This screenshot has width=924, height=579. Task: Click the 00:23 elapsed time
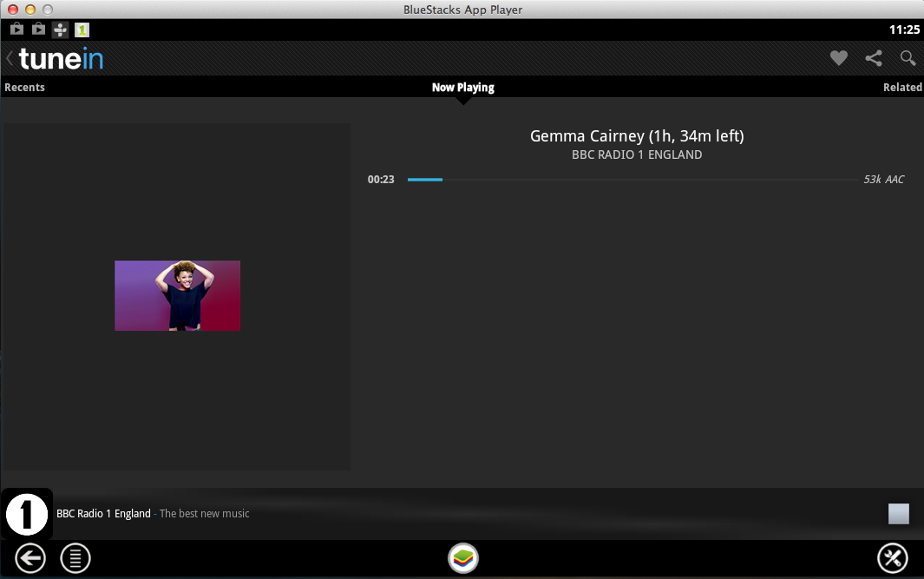click(x=381, y=179)
